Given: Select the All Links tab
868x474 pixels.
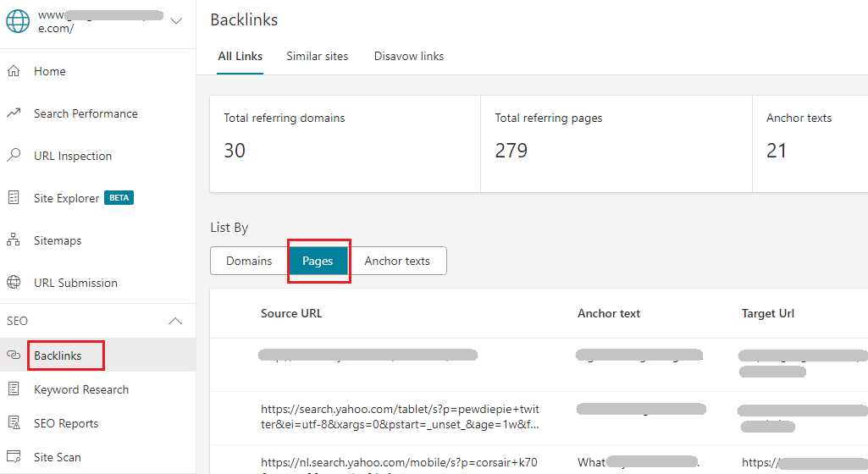Looking at the screenshot, I should click(240, 56).
